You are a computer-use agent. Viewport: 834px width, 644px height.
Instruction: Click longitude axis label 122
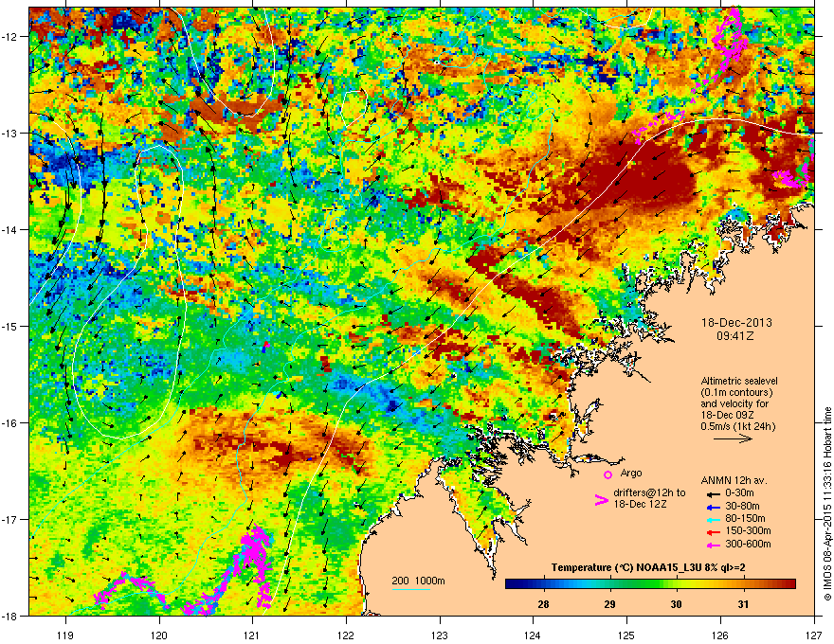pos(346,635)
